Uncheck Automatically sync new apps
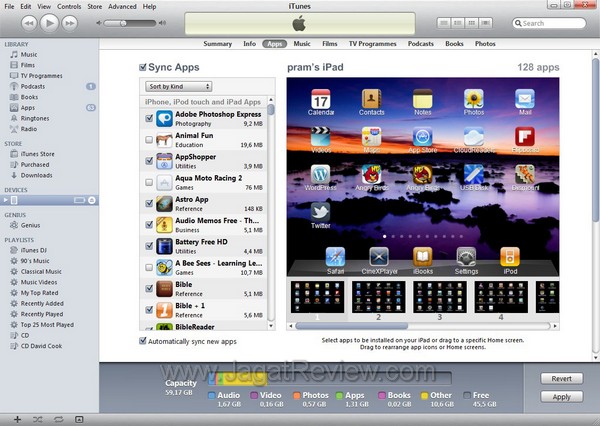 (143, 341)
